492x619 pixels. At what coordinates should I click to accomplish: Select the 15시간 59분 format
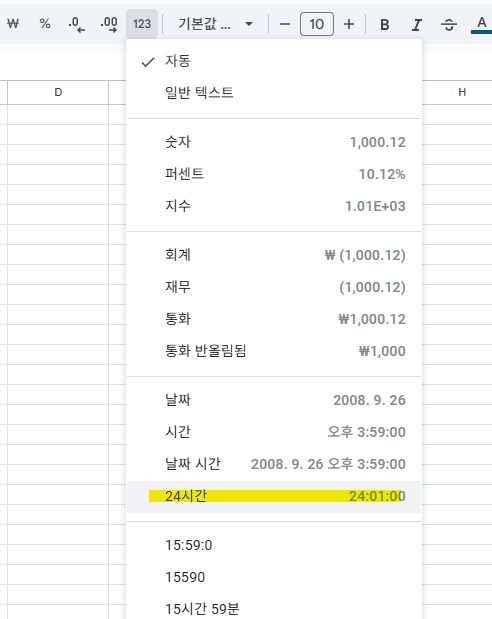pos(274,609)
